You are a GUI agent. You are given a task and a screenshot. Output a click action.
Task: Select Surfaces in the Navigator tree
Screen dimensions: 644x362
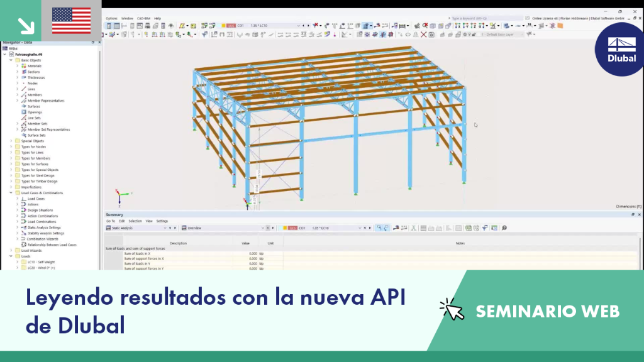coord(34,106)
